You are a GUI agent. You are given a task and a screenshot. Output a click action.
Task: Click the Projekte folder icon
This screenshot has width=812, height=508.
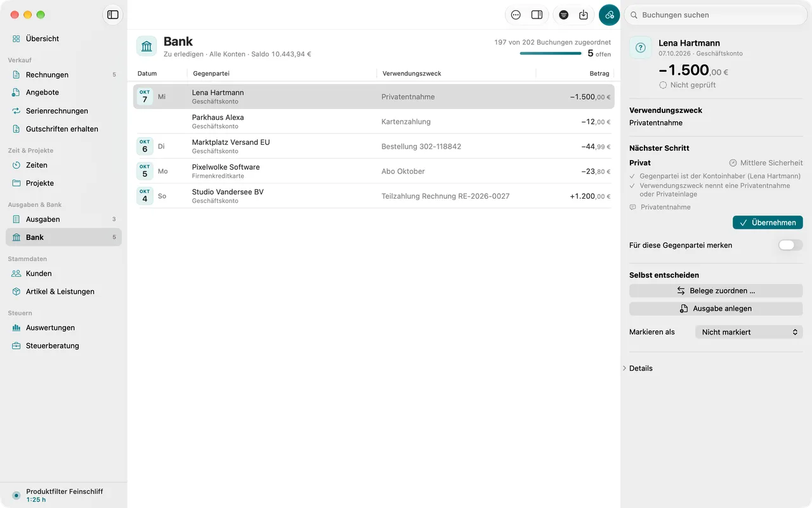pyautogui.click(x=16, y=183)
